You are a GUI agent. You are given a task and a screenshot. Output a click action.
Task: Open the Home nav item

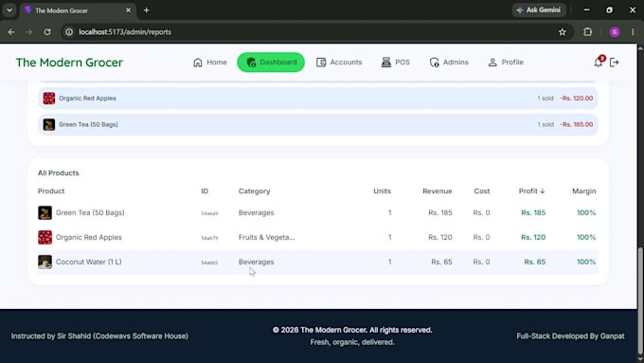click(210, 62)
